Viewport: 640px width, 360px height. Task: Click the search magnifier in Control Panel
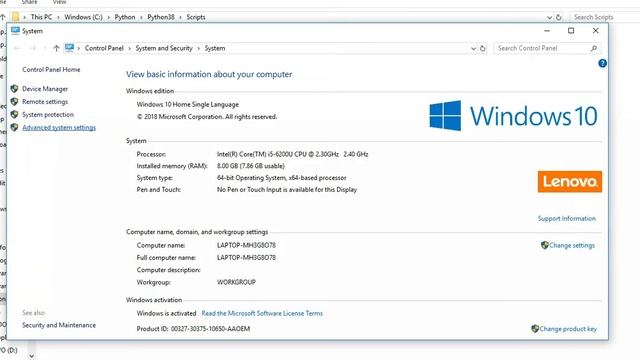593,48
